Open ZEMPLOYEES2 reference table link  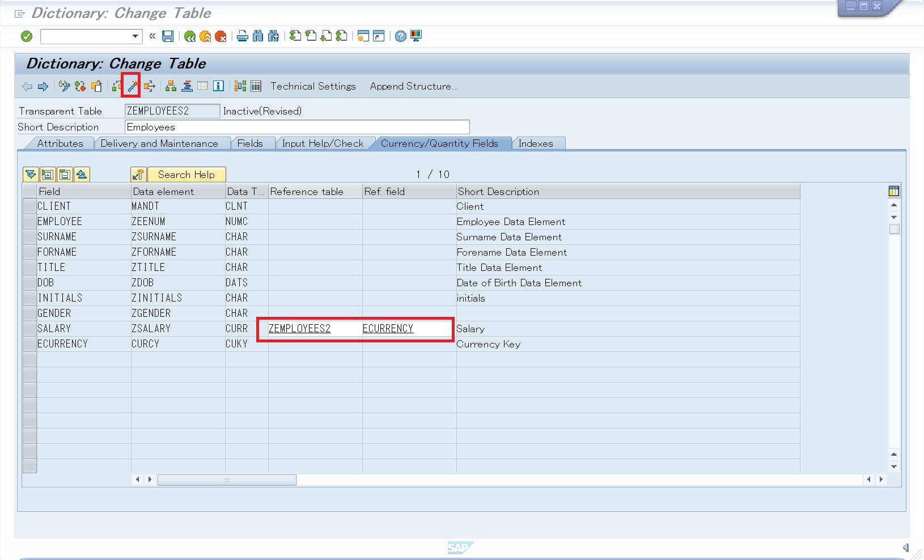click(x=299, y=329)
